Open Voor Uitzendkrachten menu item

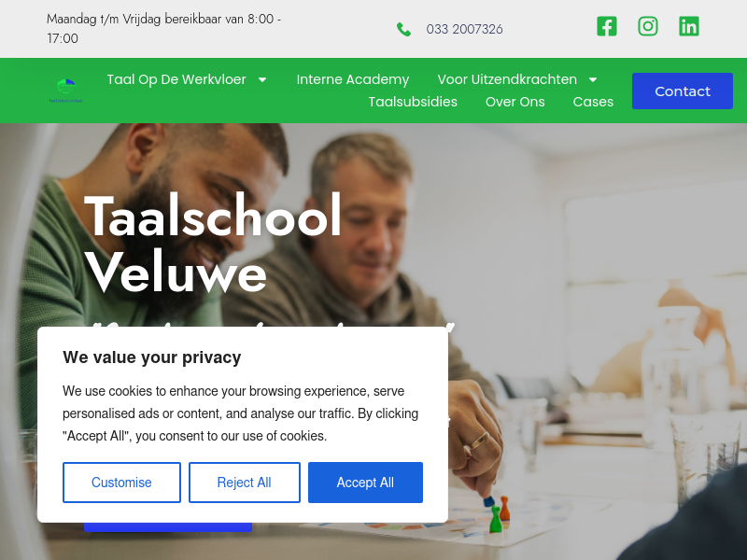tap(507, 79)
